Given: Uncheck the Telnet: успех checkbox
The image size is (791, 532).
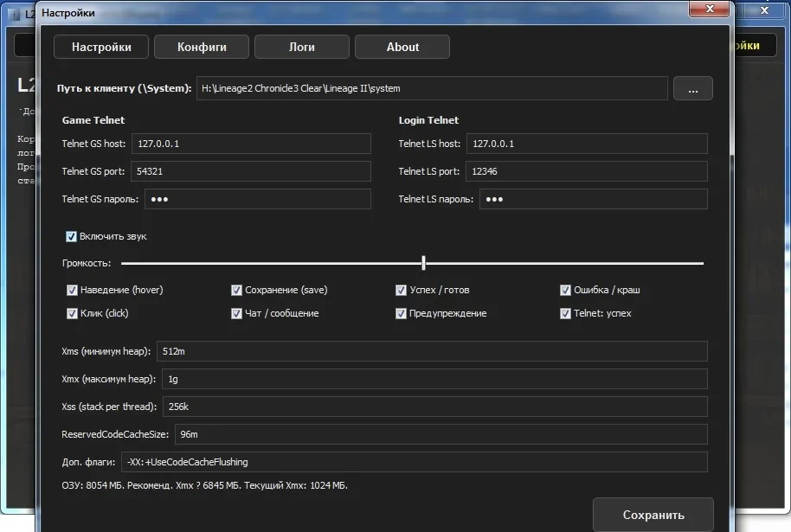Looking at the screenshot, I should point(566,313).
